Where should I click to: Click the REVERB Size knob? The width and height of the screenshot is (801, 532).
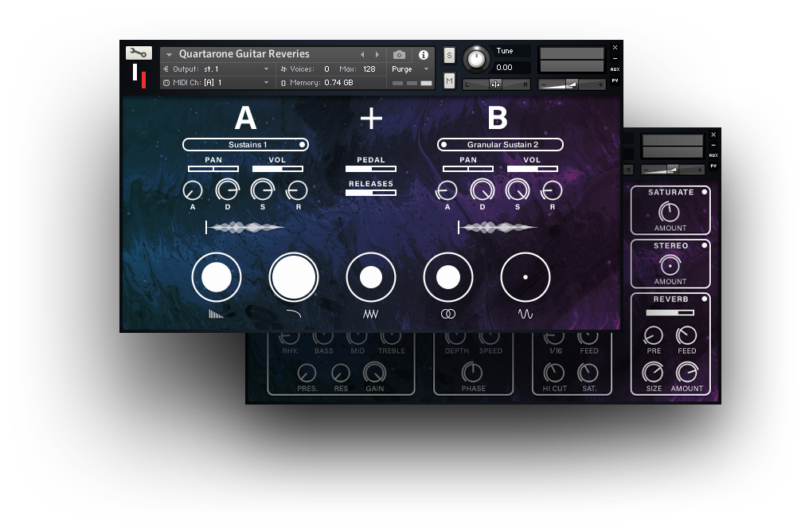653,373
